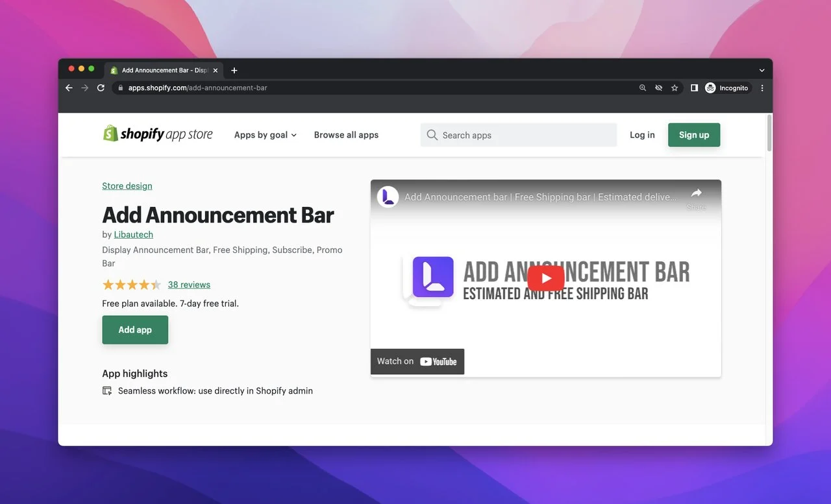Screen dimensions: 831x504
Task: Expand the tab search chevron
Action: [762, 71]
